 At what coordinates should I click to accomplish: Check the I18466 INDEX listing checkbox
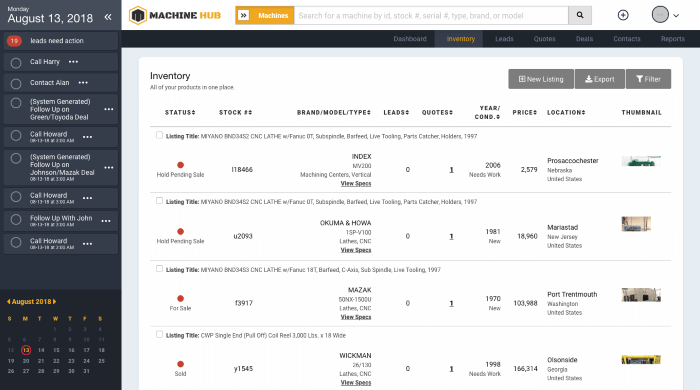coord(159,135)
